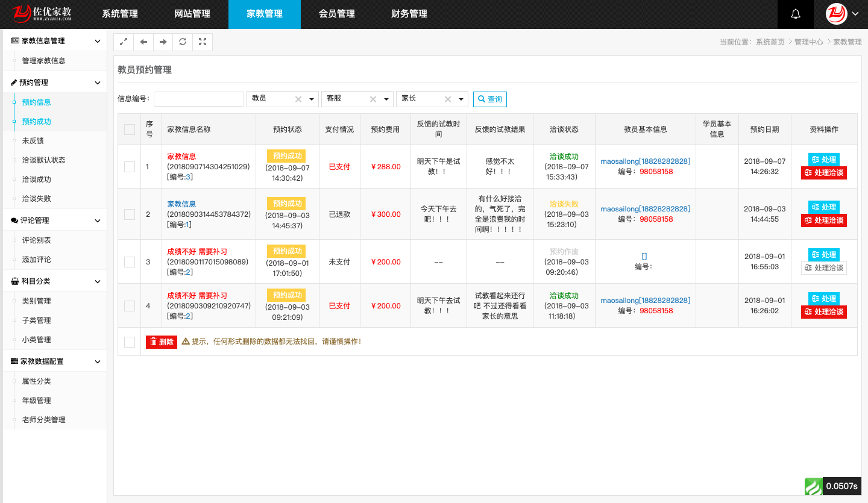Viewport: 868px width, 503px height.
Task: Open the 教员 dropdown filter
Action: 312,99
